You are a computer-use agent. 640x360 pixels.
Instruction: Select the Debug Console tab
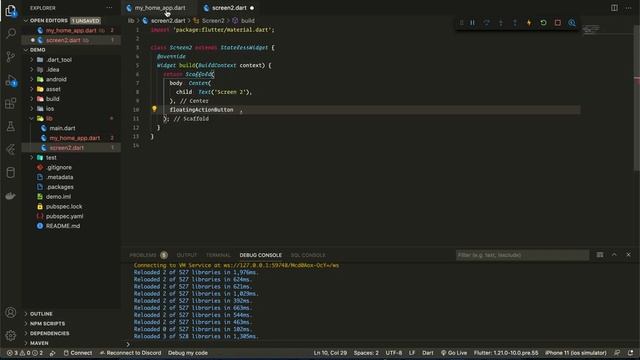[260, 255]
